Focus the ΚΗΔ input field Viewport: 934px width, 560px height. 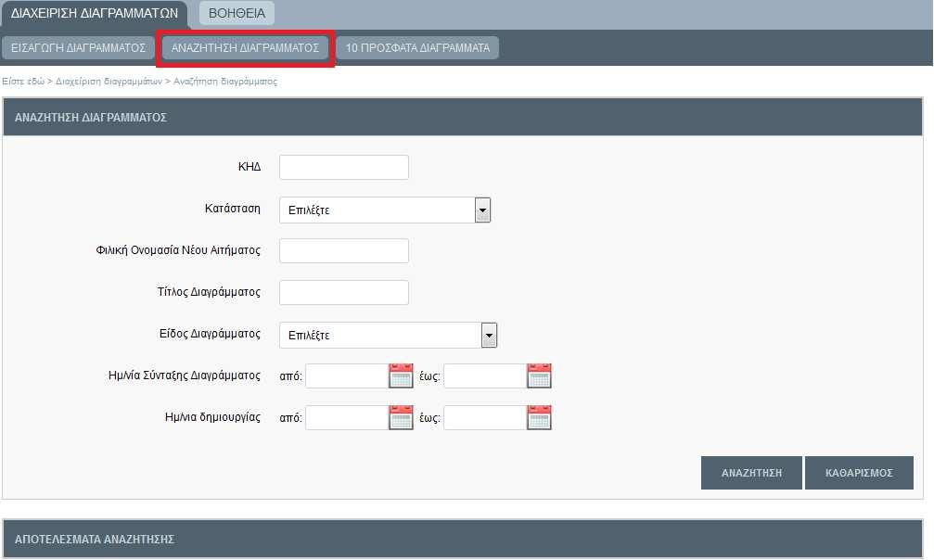tap(344, 168)
